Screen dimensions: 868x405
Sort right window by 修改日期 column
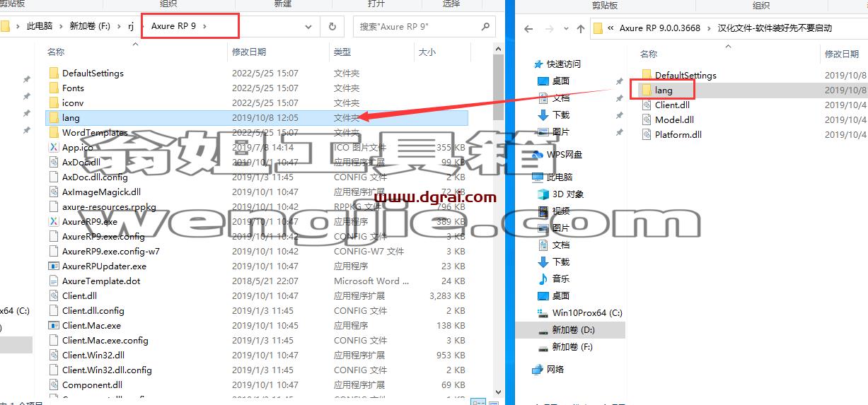point(842,54)
